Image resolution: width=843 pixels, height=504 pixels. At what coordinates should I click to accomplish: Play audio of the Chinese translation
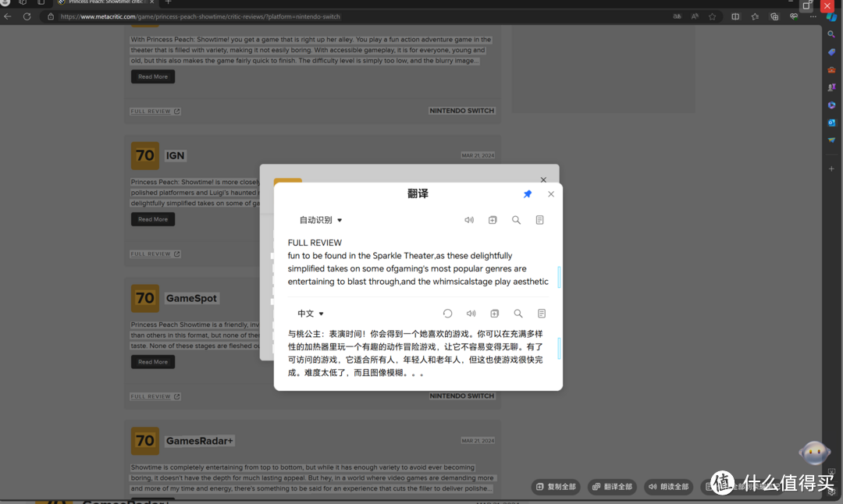471,314
